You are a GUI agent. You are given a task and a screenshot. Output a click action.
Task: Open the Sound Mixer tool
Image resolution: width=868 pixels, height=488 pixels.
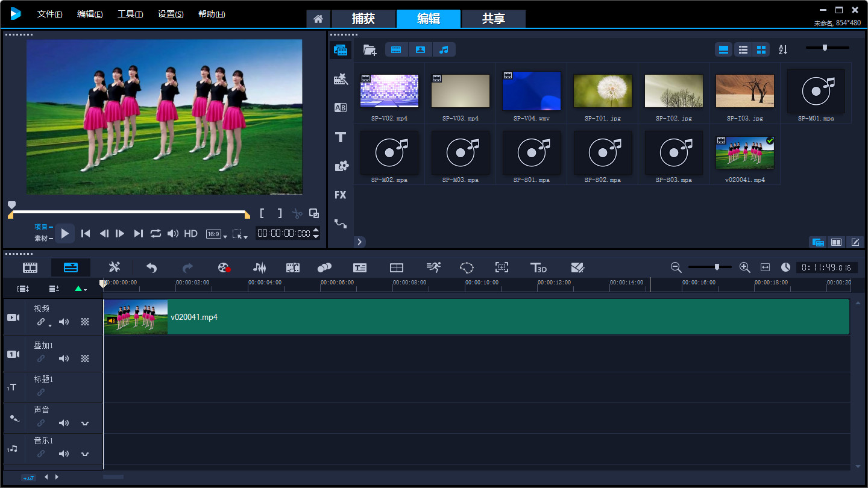(259, 267)
